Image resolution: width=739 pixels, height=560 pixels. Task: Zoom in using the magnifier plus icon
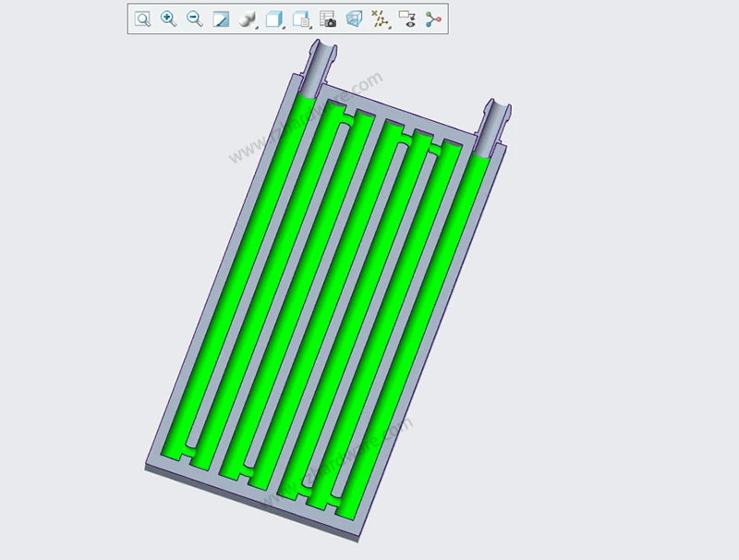click(168, 19)
